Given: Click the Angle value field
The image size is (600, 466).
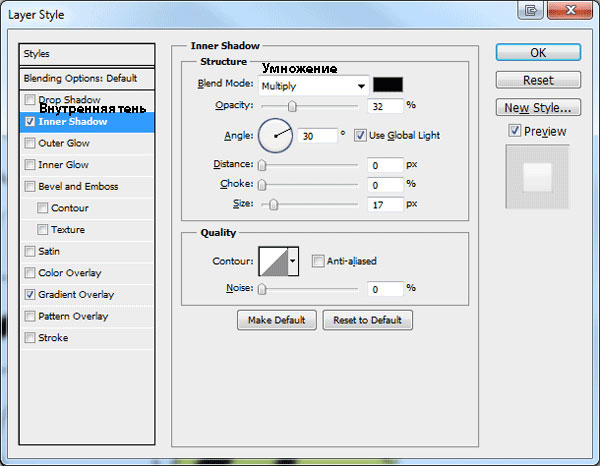Looking at the screenshot, I should (318, 136).
